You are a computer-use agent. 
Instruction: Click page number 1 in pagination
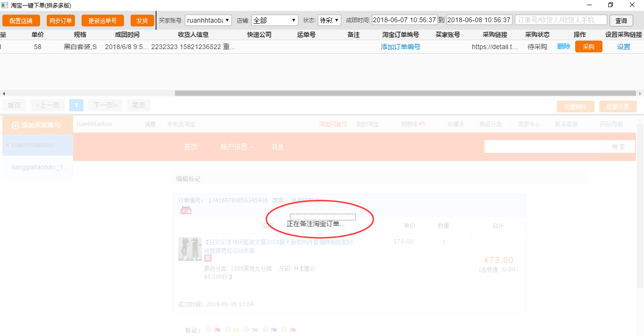click(x=76, y=105)
